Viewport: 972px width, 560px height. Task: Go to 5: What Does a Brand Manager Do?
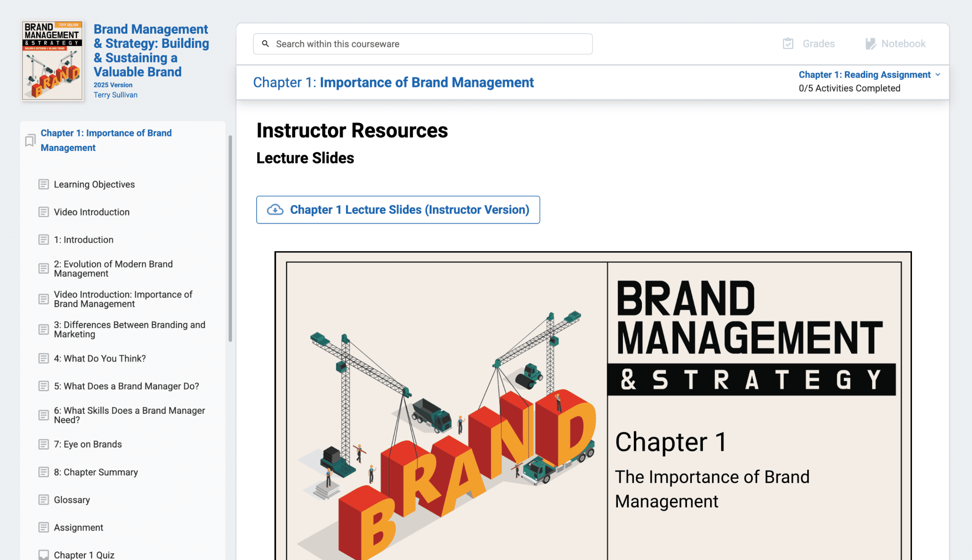pos(126,386)
